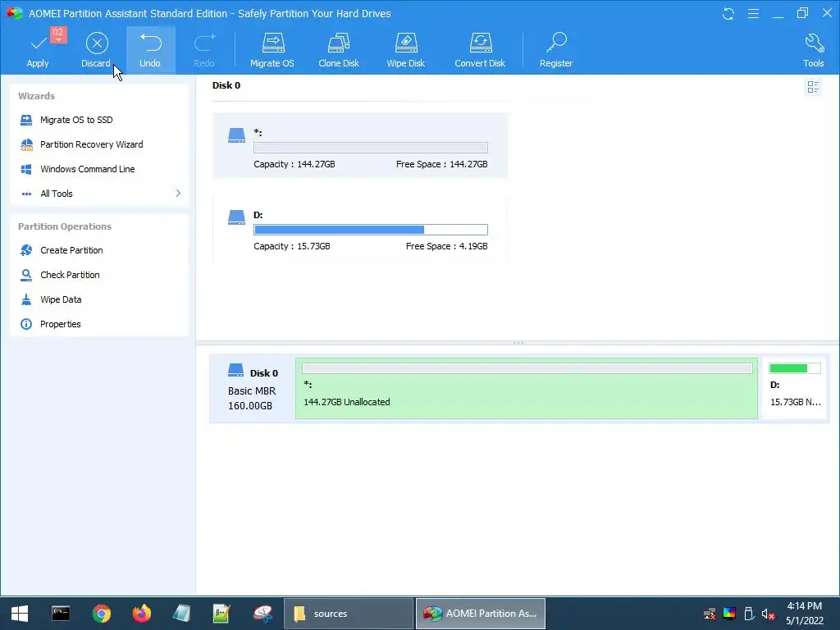Open the Clone Disk tool
This screenshot has width=840, height=630.
(x=339, y=50)
